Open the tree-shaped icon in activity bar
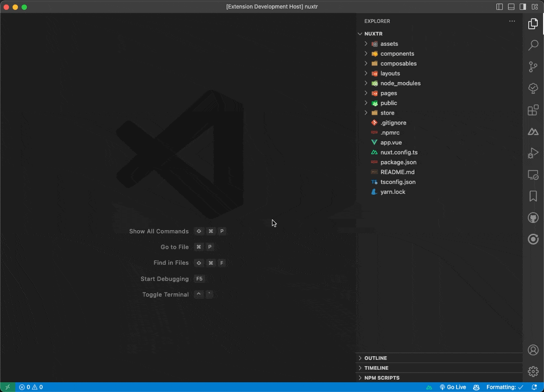This screenshot has height=392, width=544. [533, 88]
